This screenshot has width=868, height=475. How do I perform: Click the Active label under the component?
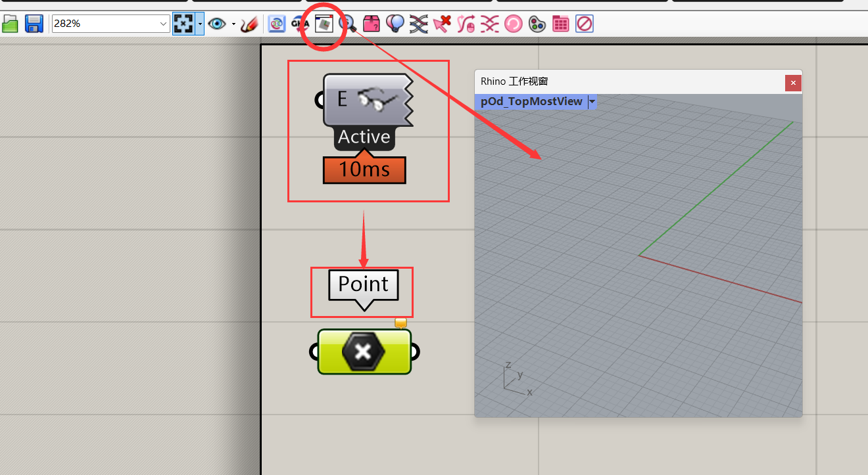[364, 137]
